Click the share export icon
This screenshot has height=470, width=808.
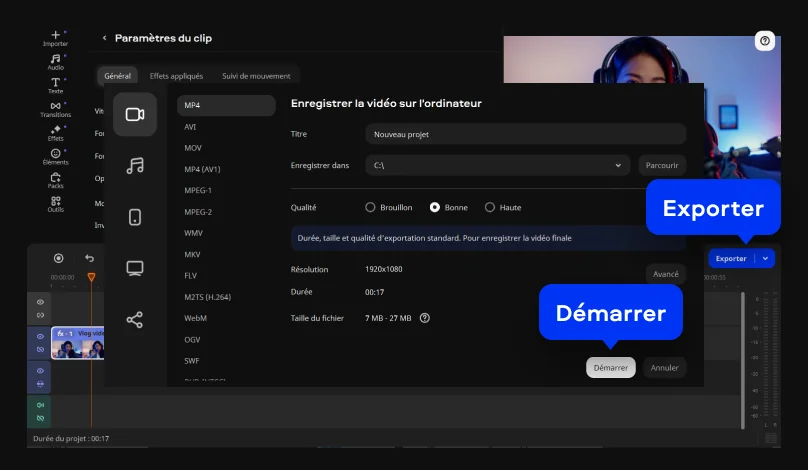point(135,320)
